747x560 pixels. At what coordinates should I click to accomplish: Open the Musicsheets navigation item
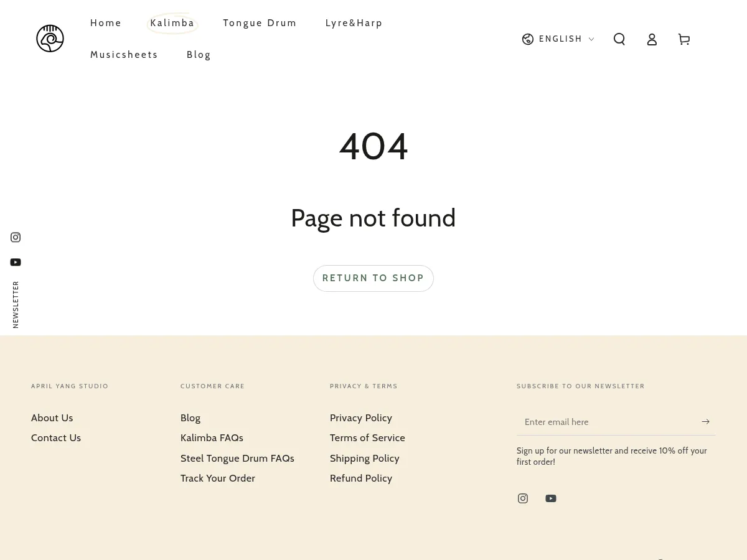pyautogui.click(x=124, y=55)
